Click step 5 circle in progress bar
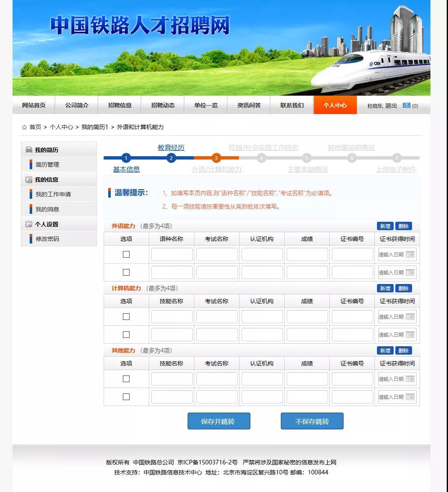 (306, 158)
